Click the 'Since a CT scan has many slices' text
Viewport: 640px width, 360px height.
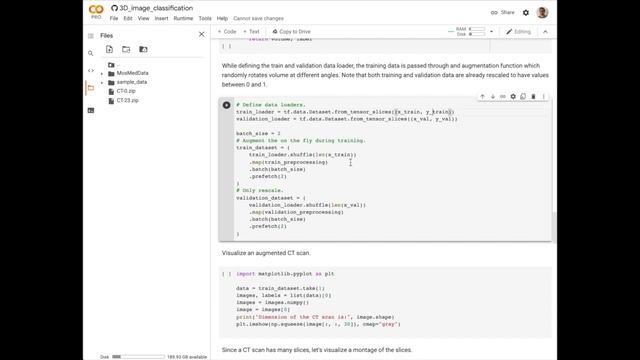[x=317, y=350]
